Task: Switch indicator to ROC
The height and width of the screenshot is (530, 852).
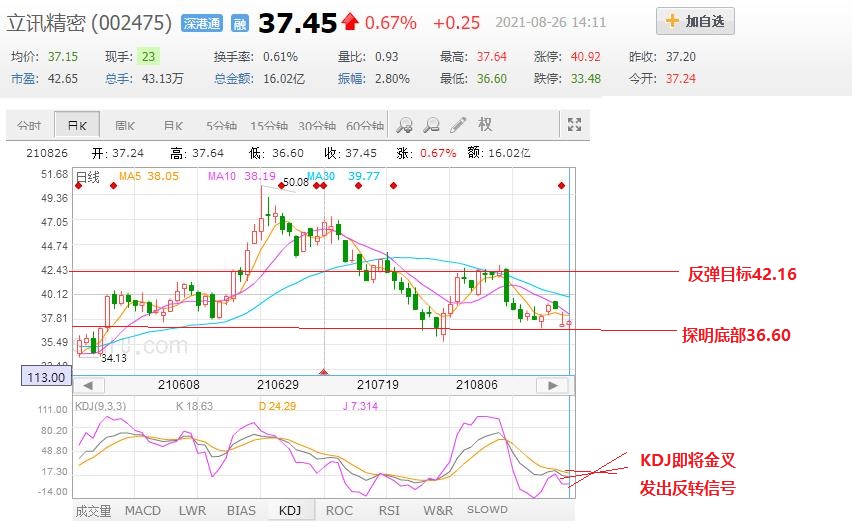Action: (x=339, y=511)
